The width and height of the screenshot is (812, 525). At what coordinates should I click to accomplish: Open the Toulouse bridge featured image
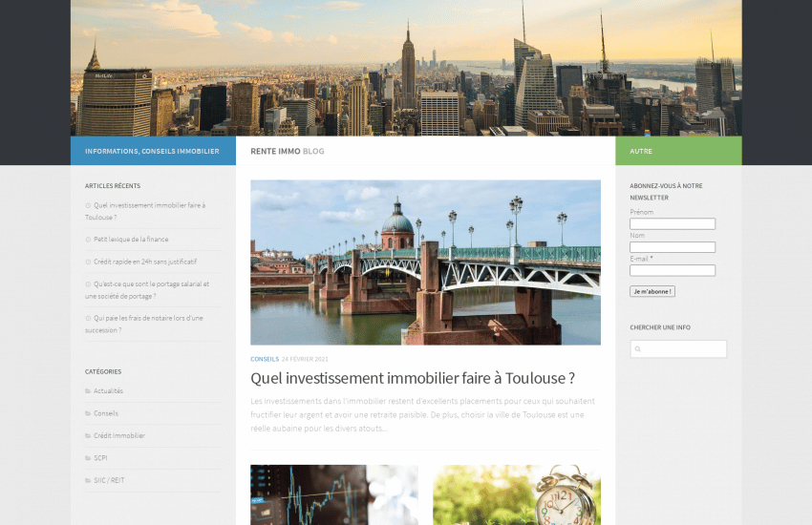tap(425, 262)
